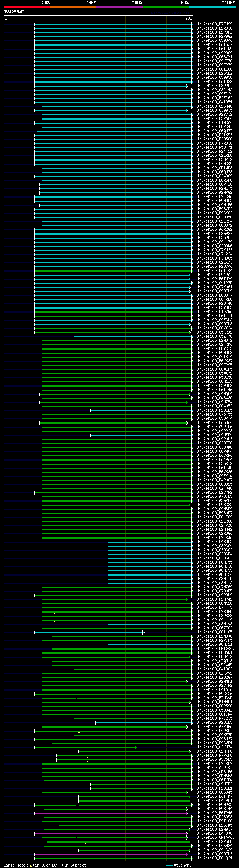Select the UniRef100_Q41951 label
Viewport: 239px width, 868px height.
tap(214, 102)
